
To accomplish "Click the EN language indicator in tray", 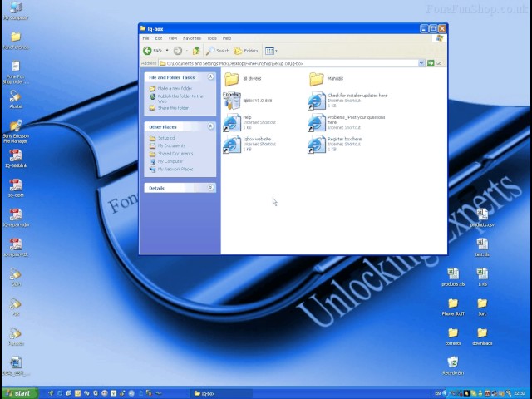I will [x=437, y=393].
